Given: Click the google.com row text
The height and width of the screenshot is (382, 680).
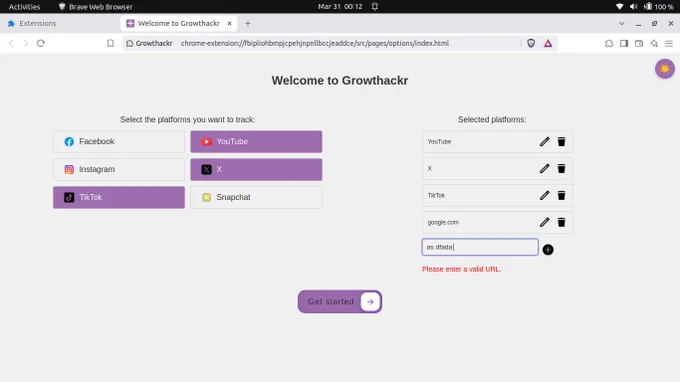Looking at the screenshot, I should tap(443, 222).
